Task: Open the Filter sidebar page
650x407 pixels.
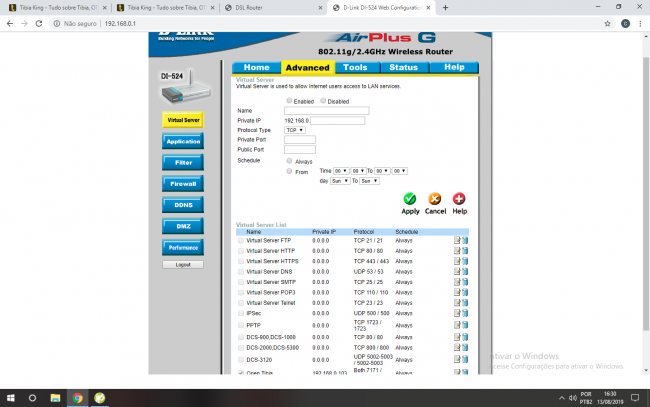Action: [183, 162]
